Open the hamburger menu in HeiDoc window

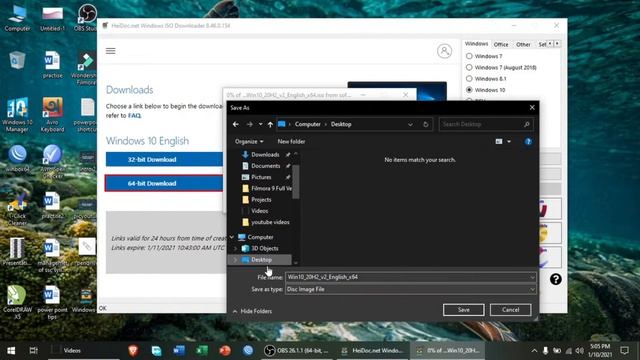(111, 51)
